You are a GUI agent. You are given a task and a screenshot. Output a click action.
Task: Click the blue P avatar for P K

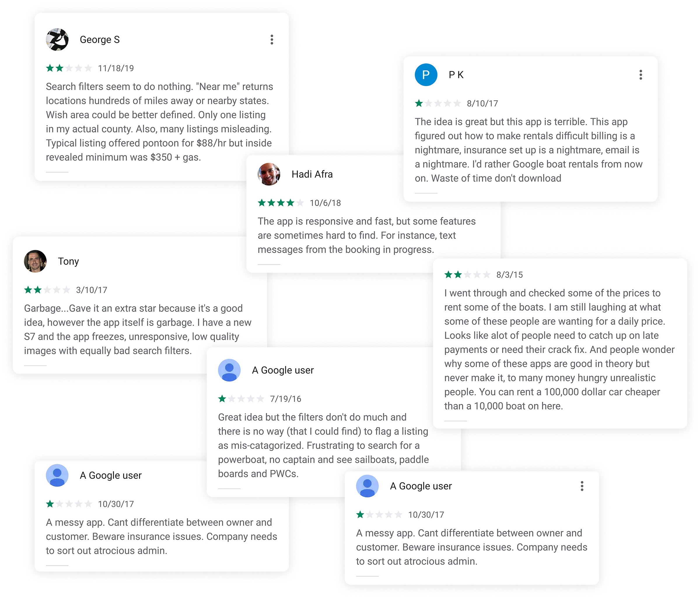[x=426, y=75]
